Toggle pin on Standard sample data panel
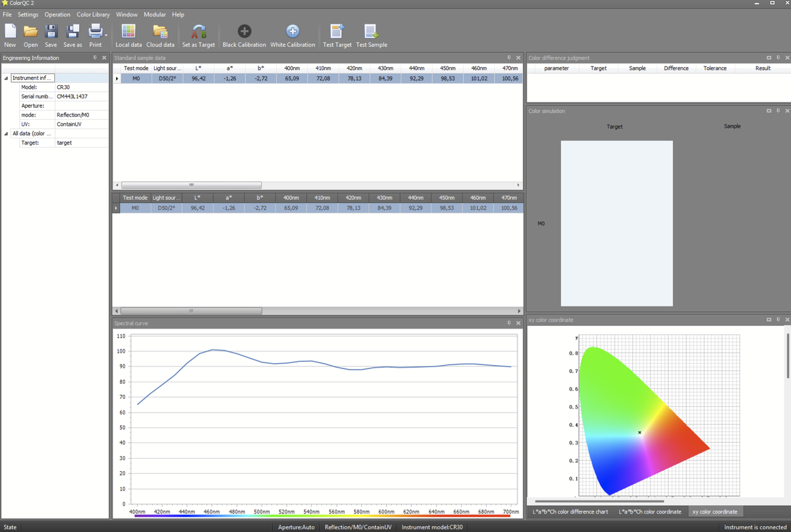Screen dimensions: 791x532 pos(509,58)
